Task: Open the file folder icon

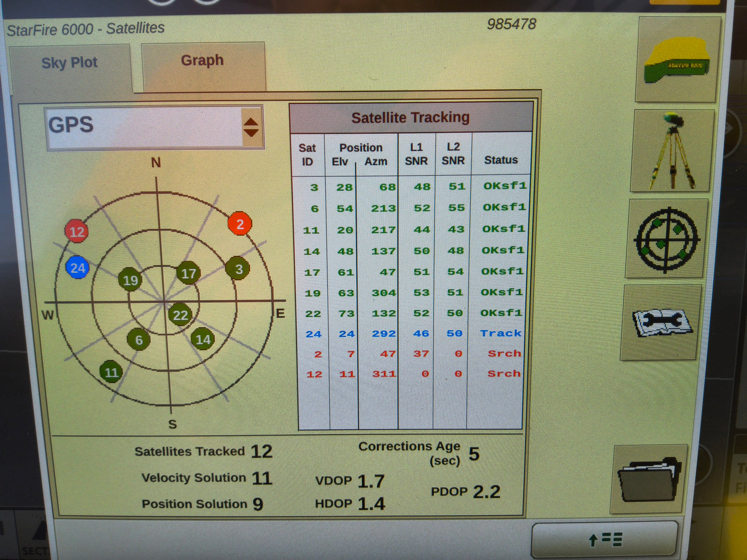Action: click(649, 479)
